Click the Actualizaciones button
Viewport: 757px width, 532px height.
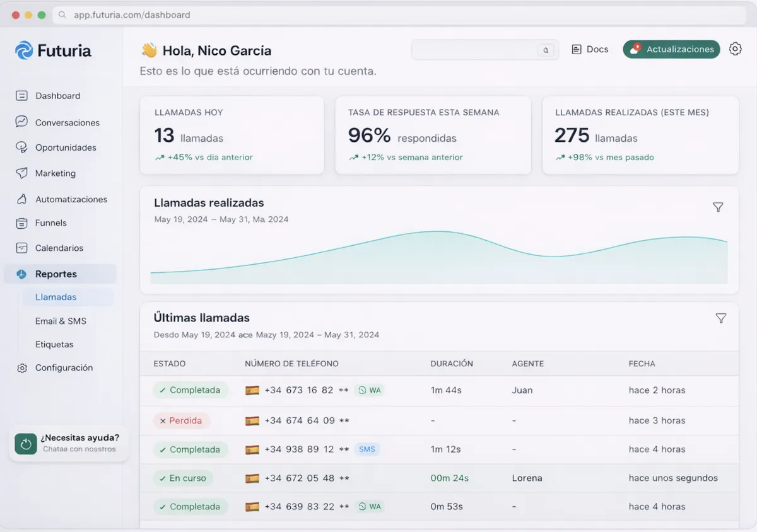pos(671,49)
